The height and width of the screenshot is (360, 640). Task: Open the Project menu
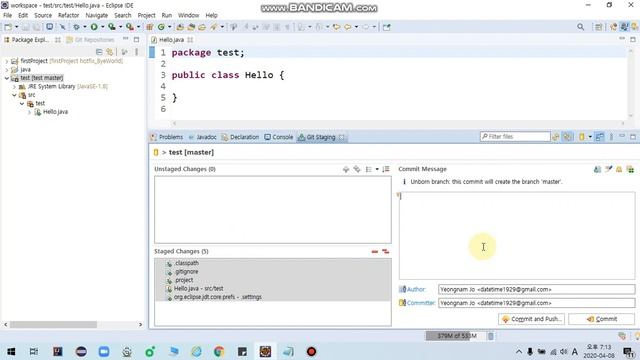point(146,15)
